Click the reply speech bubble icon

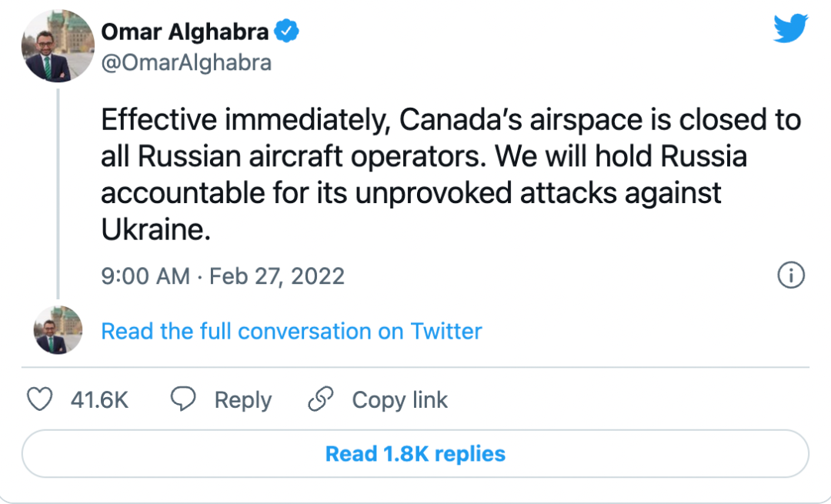183,399
